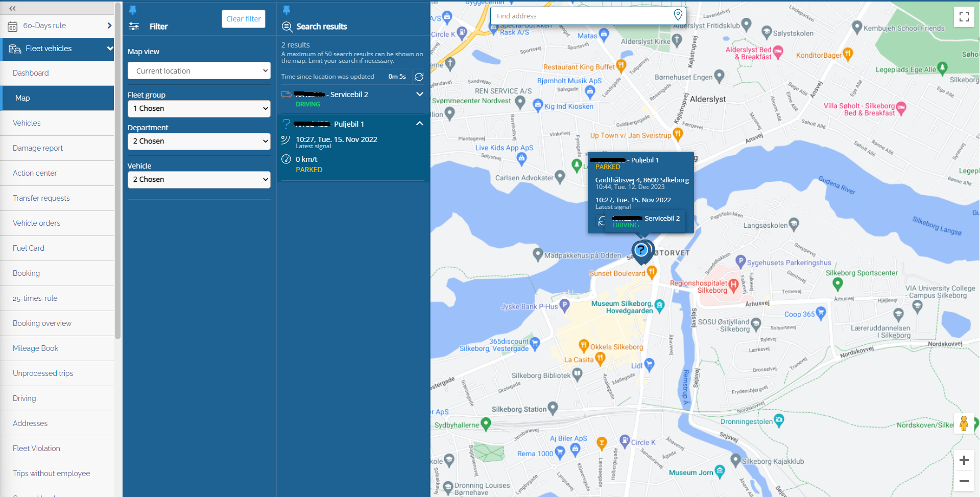This screenshot has width=980, height=497.
Task: Click the Dronningestolen map pin
Action: point(779,420)
